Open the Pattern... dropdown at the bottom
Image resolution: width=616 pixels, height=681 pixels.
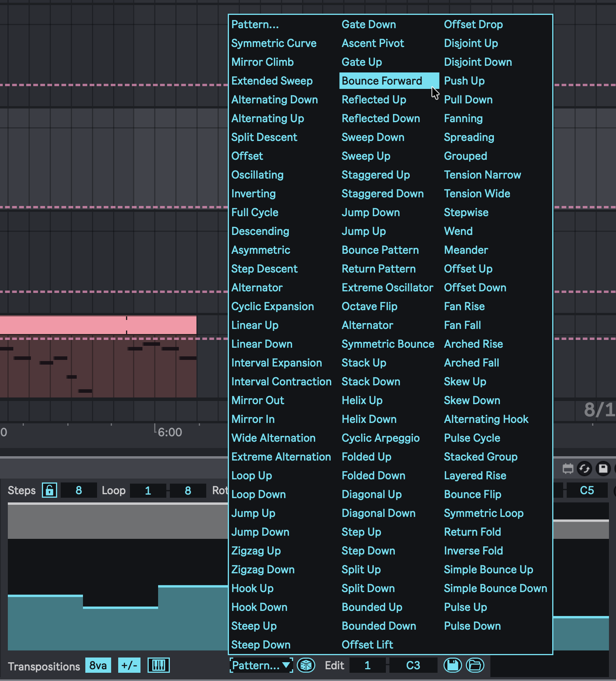pos(261,665)
